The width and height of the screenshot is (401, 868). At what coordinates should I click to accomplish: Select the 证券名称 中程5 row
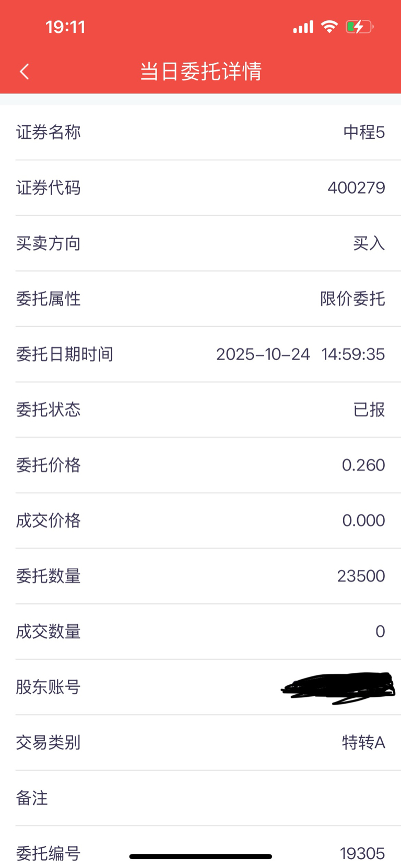pyautogui.click(x=200, y=133)
